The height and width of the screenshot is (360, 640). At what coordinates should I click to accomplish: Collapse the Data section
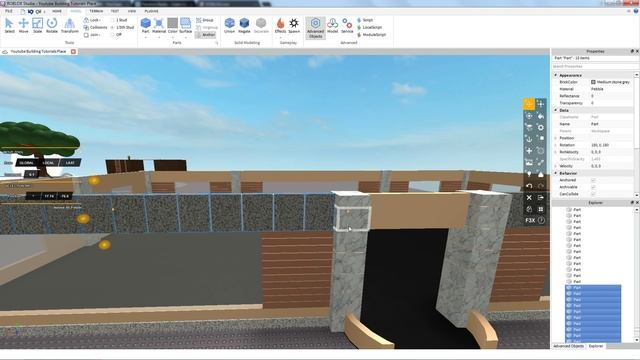click(x=556, y=110)
